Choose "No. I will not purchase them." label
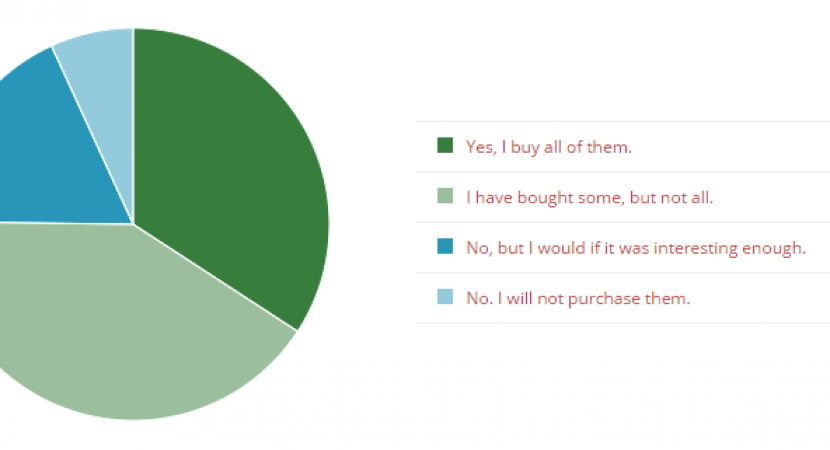 pos(578,297)
